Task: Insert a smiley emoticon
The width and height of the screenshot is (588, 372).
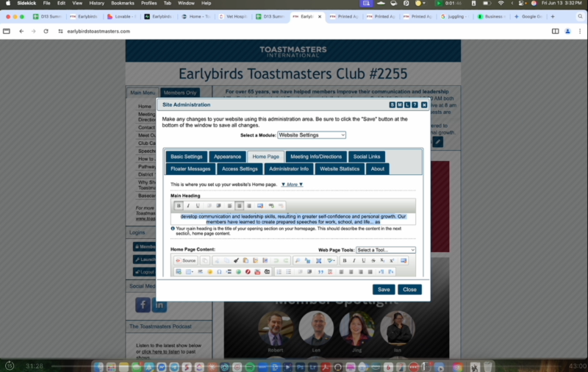Action: (x=210, y=271)
